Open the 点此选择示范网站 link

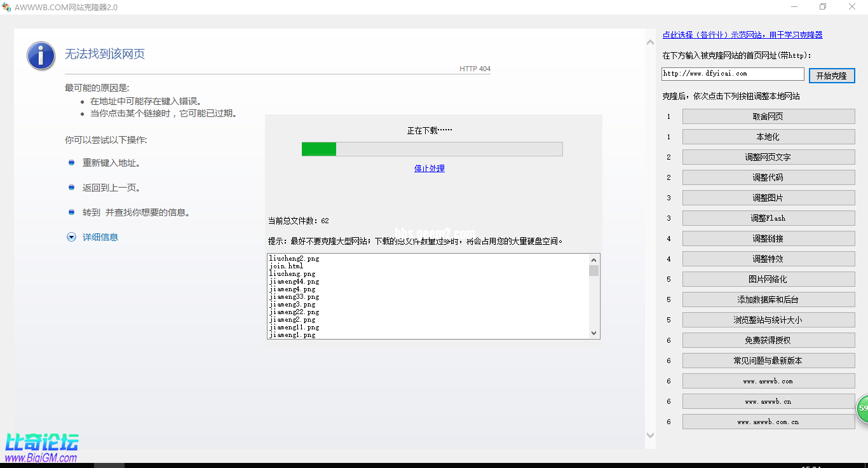pyautogui.click(x=742, y=35)
